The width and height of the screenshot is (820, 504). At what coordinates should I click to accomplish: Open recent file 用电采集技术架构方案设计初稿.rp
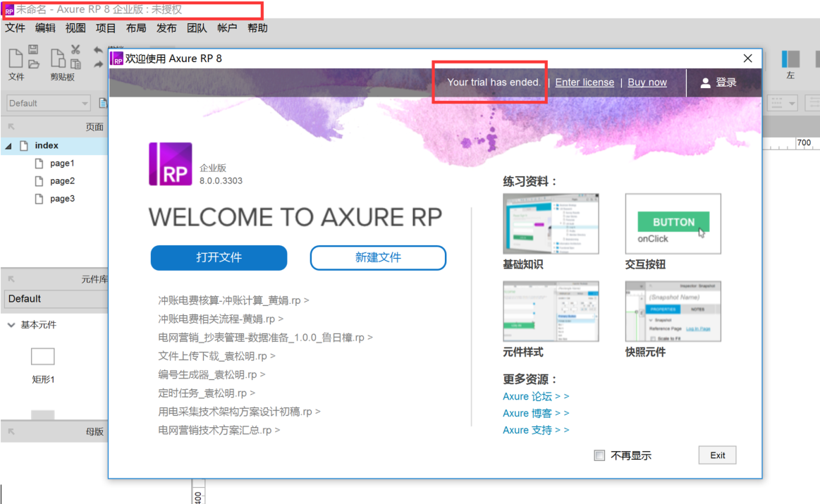(x=239, y=412)
